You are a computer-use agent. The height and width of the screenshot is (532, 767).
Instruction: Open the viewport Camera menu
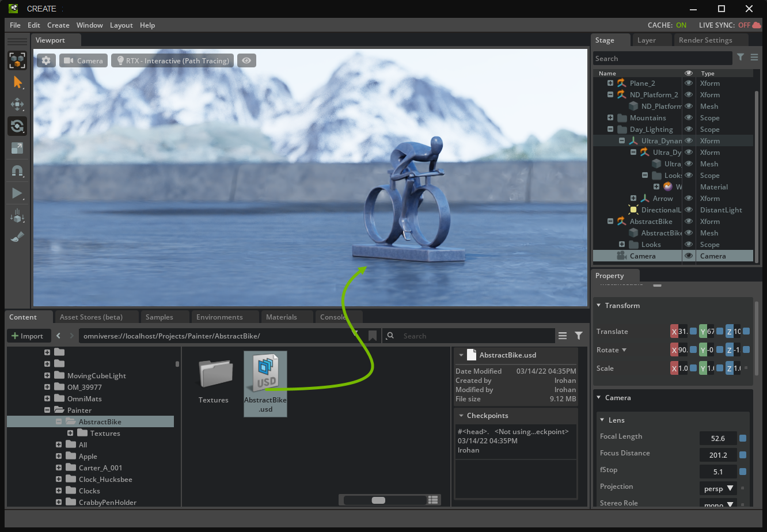[x=83, y=60]
